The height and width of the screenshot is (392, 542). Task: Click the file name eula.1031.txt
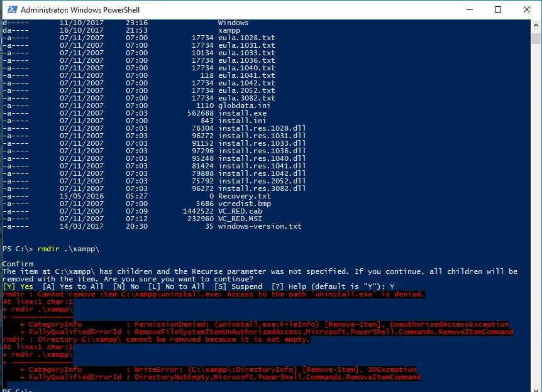(247, 46)
